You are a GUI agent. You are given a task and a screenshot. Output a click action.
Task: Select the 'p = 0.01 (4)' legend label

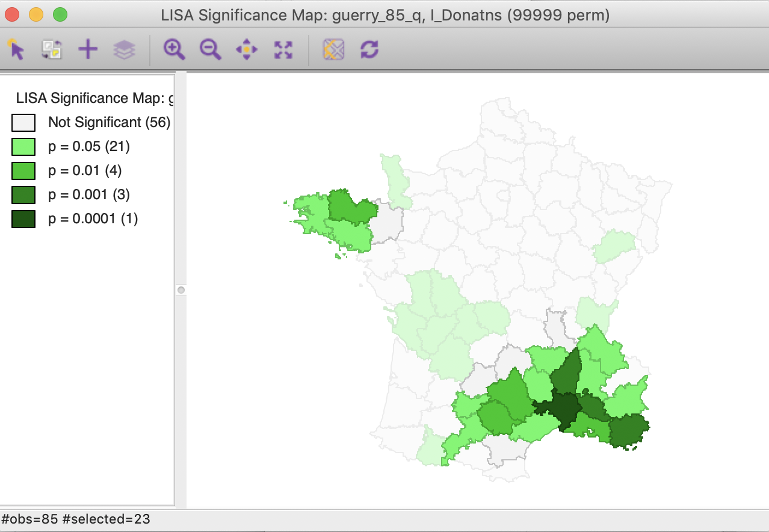point(85,171)
